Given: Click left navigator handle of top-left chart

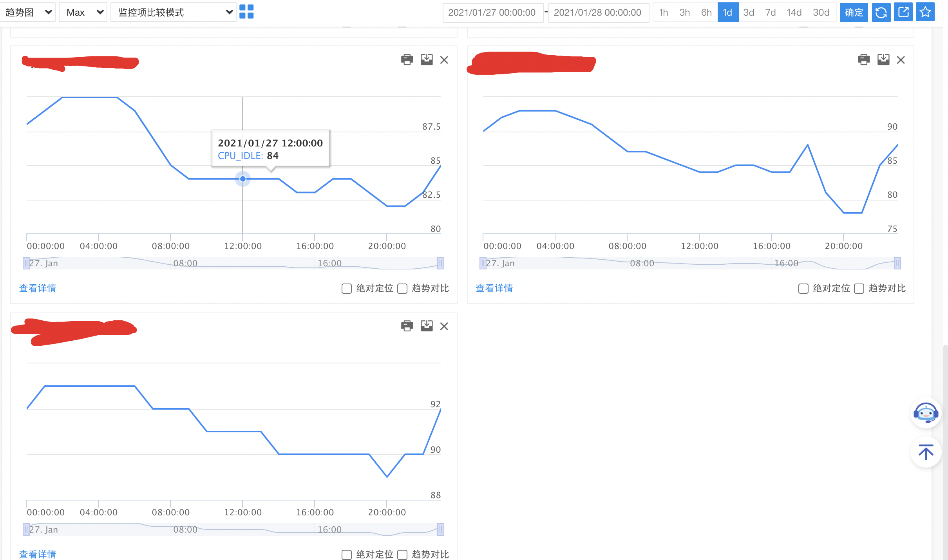Looking at the screenshot, I should 26,263.
